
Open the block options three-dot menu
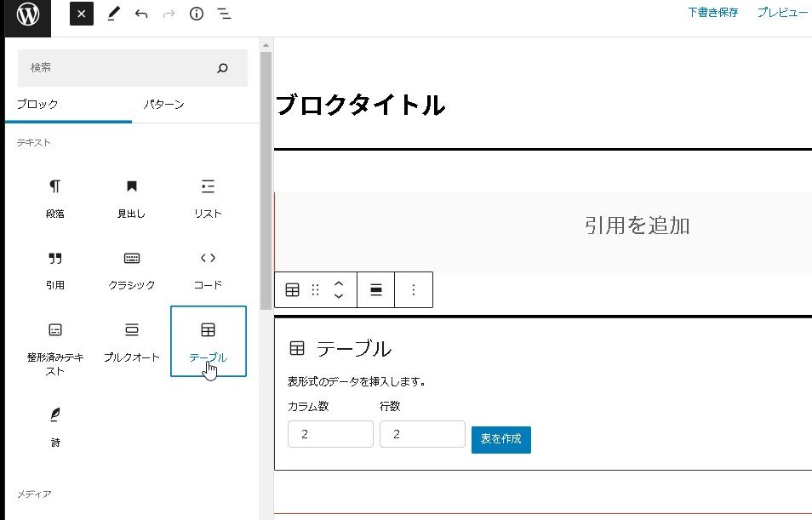pyautogui.click(x=414, y=290)
